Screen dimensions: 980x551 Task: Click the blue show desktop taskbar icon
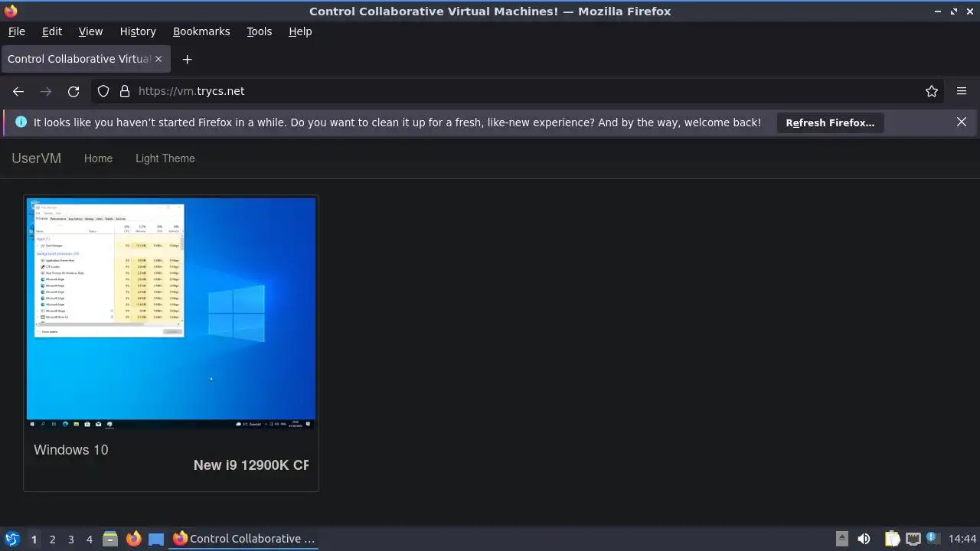(x=156, y=539)
